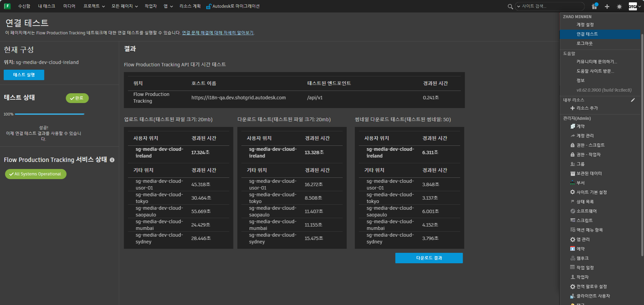Select 정보 in the help menu
The width and height of the screenshot is (644, 305).
click(600, 80)
